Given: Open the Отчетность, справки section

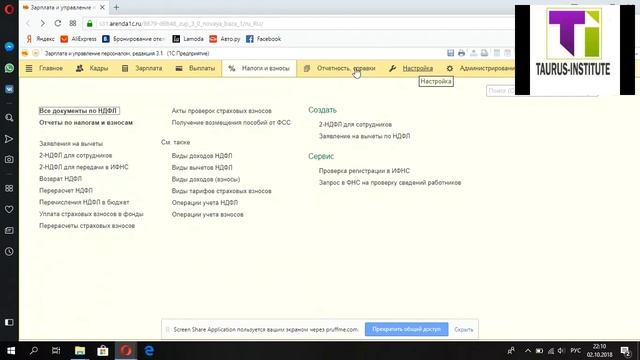Looking at the screenshot, I should click(340, 68).
